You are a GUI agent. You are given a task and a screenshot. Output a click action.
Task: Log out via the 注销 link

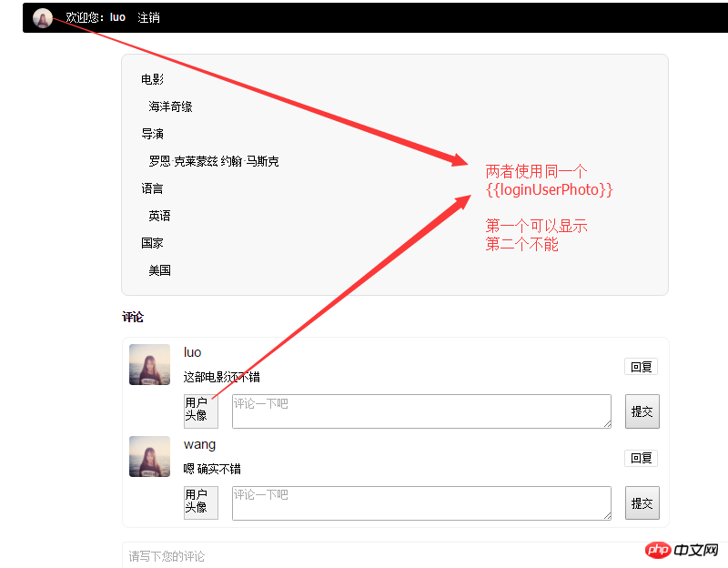click(x=148, y=17)
